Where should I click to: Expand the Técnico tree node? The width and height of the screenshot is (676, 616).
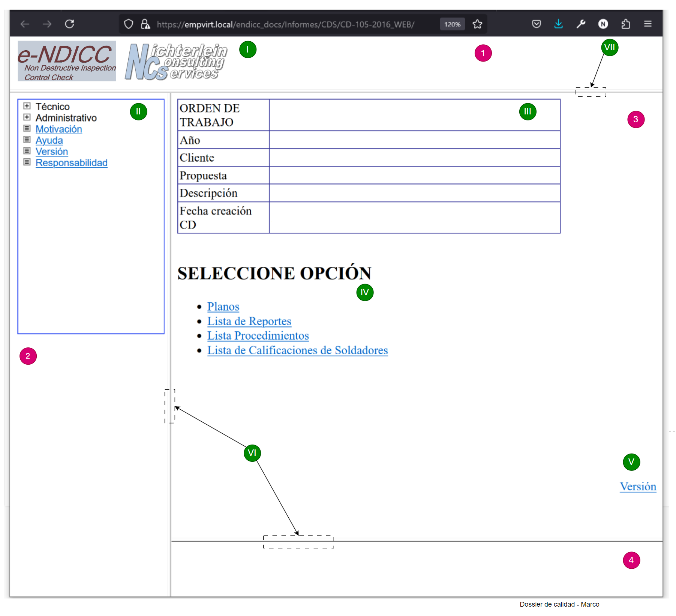[x=27, y=106]
